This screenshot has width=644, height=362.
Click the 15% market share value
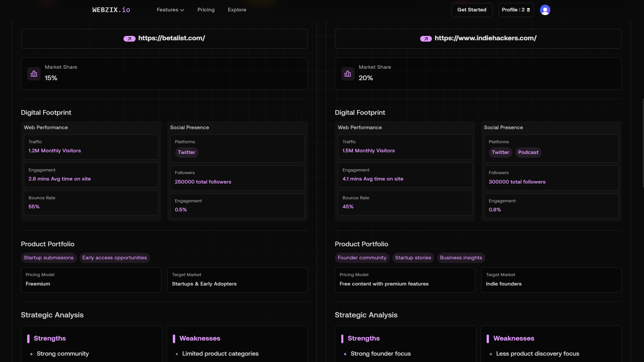coord(51,78)
